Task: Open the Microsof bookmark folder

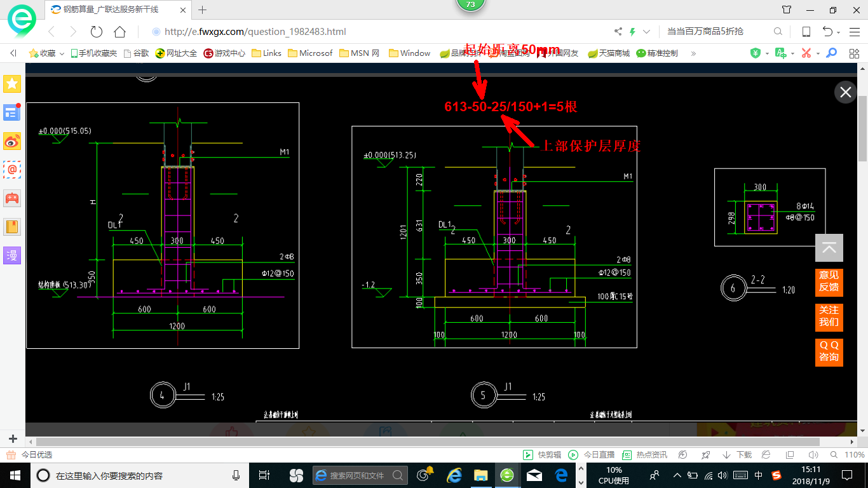Action: pos(311,53)
